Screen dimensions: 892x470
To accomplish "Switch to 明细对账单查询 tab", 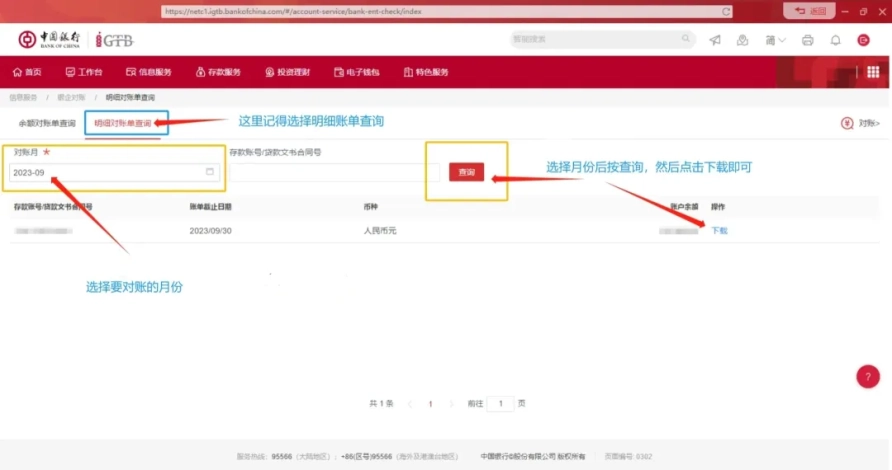I will pos(123,123).
